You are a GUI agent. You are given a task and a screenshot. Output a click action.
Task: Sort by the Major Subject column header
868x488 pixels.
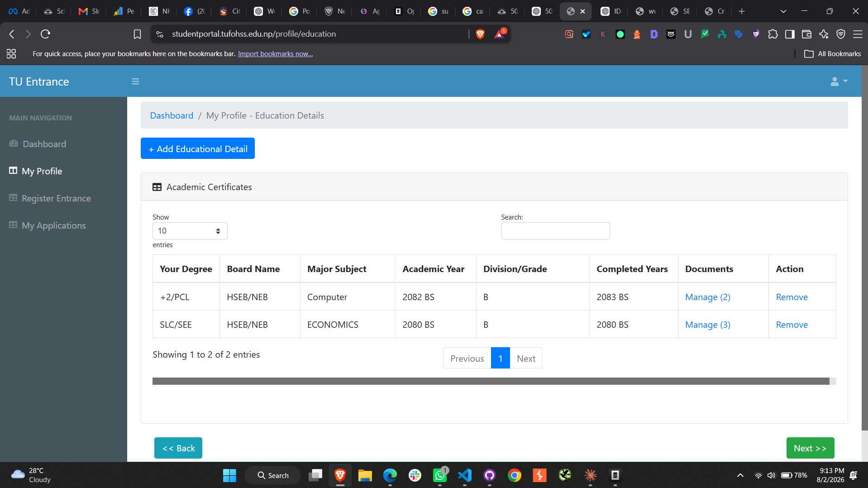[348, 269]
